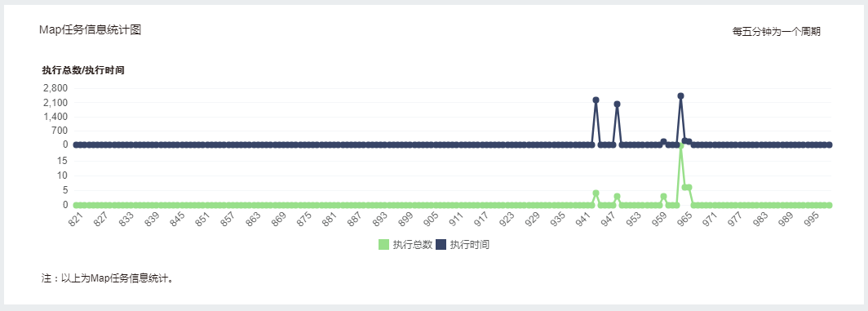Viewport: 868px width, 311px height.
Task: Toggle the 执行时间 legend series
Action: tap(463, 245)
